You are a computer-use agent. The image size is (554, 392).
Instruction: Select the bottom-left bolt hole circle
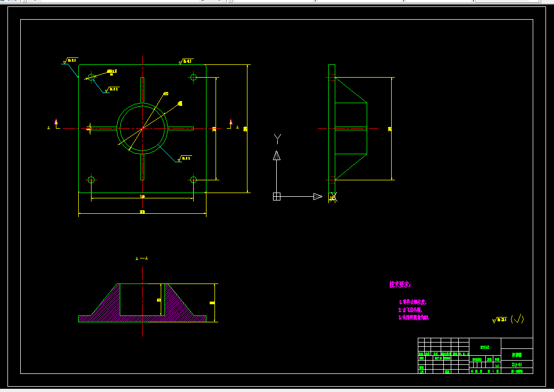[91, 180]
